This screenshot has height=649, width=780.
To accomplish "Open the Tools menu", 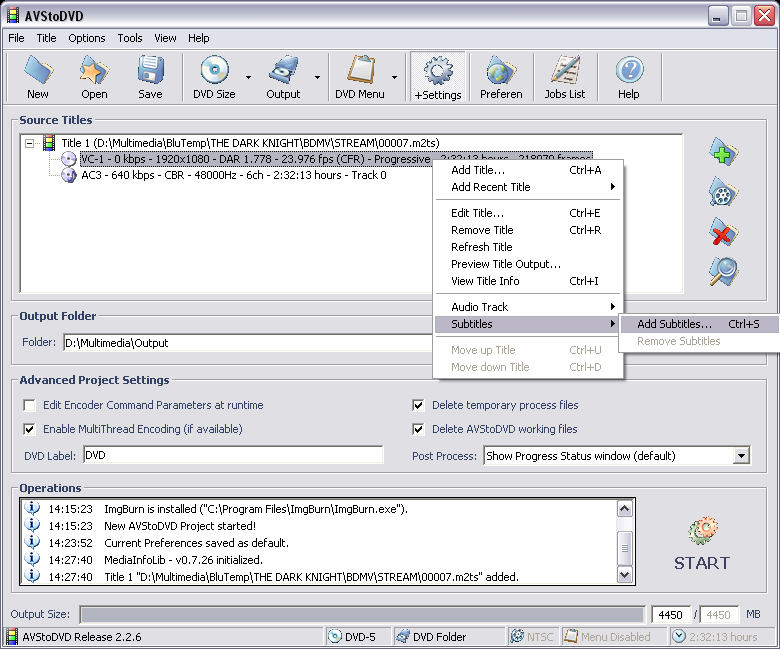I will click(130, 38).
